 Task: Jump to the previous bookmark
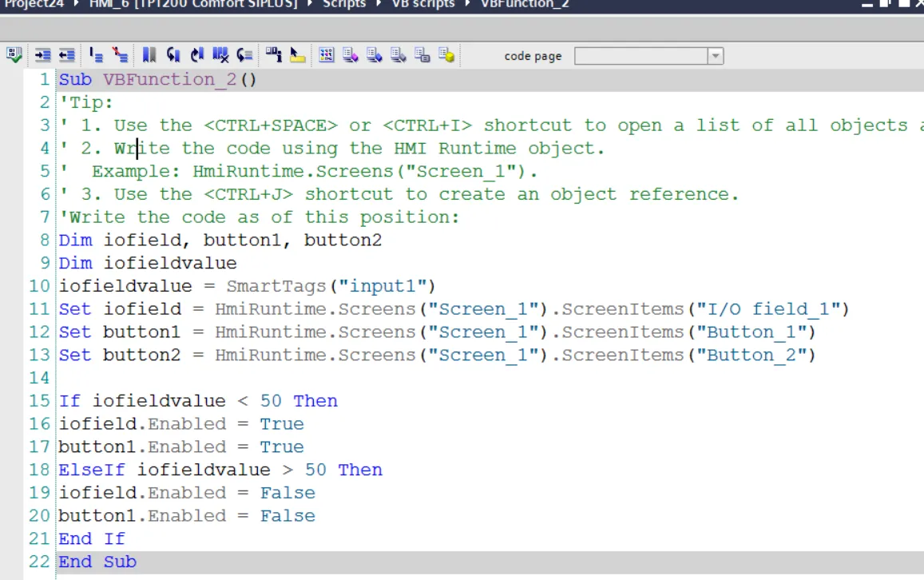point(173,55)
